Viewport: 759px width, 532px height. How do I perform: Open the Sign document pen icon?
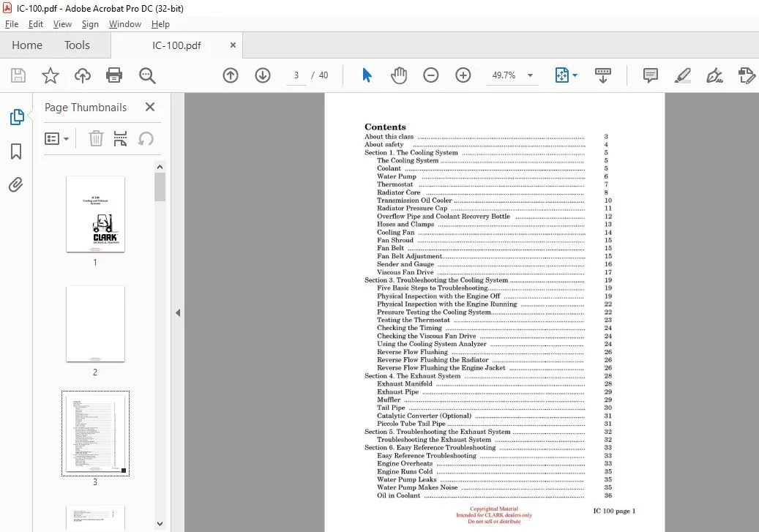point(714,75)
